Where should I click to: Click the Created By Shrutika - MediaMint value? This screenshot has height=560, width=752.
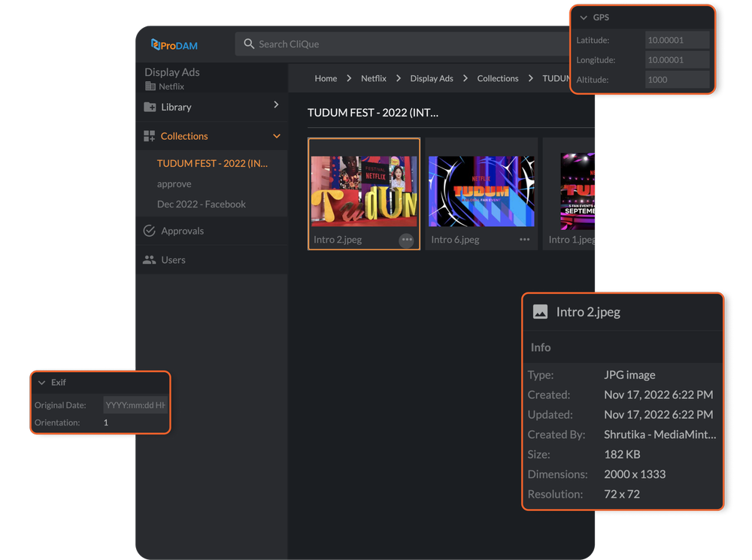660,434
